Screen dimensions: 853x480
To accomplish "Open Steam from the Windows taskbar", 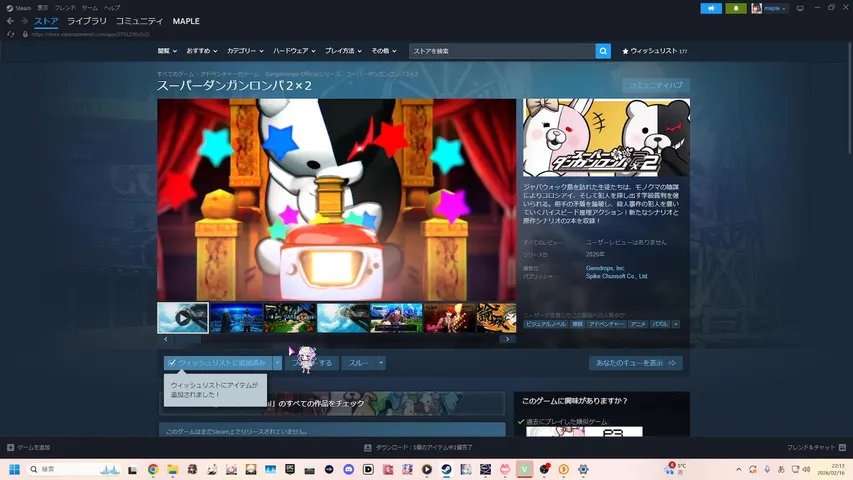I will (x=446, y=469).
